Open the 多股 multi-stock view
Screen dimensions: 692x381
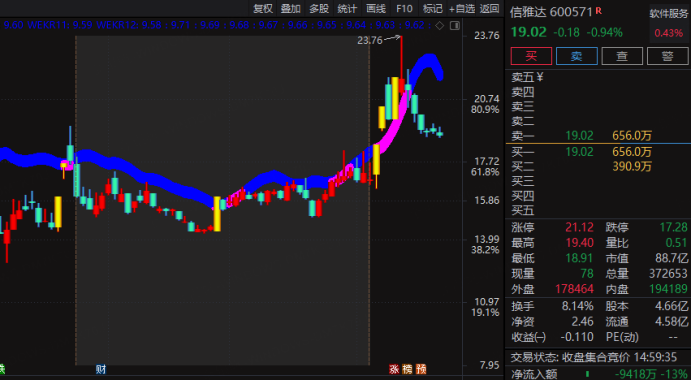coord(319,8)
